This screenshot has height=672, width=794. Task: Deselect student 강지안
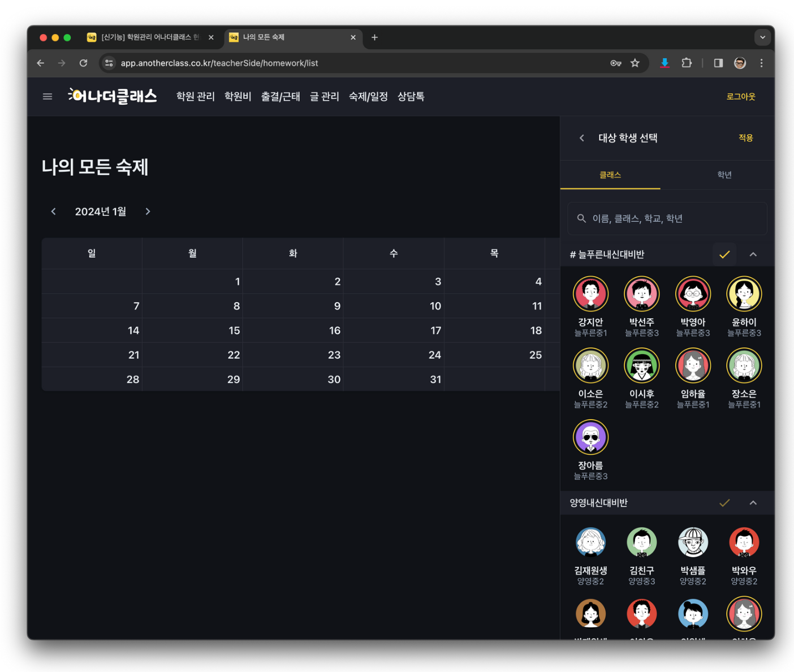(590, 307)
